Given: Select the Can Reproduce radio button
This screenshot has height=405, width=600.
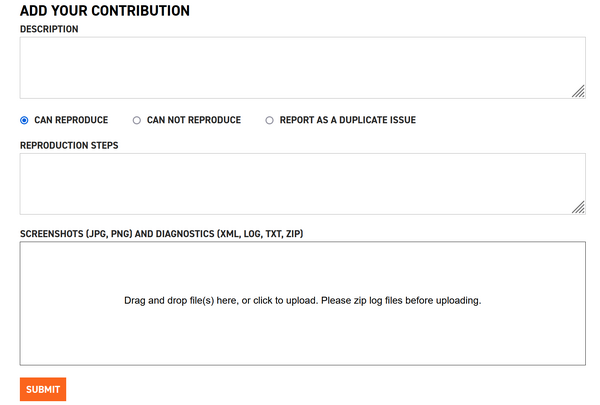Looking at the screenshot, I should coord(24,120).
